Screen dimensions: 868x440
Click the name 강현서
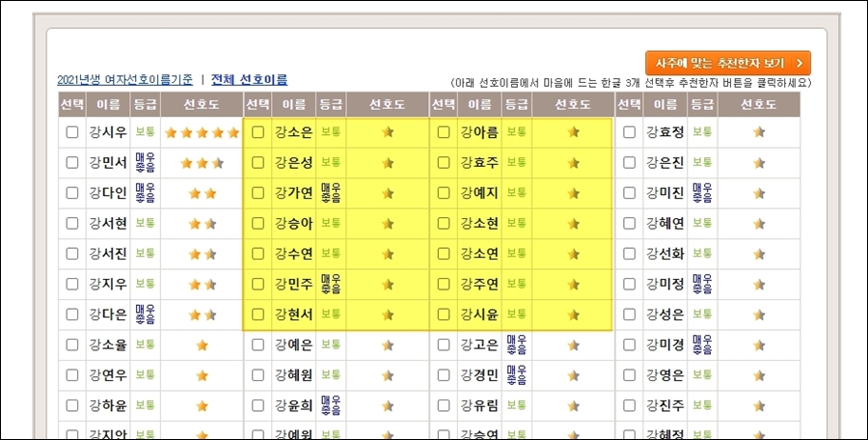coord(294,315)
